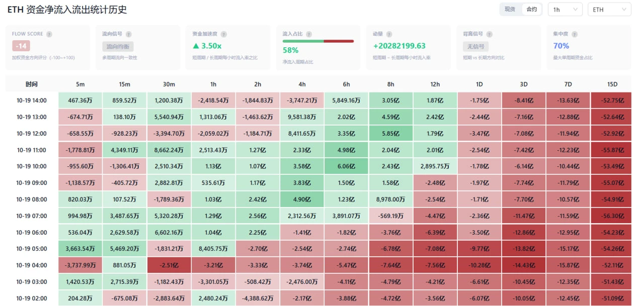Click the 5.85亿 cell
The width and height of the screenshot is (644, 306).
pos(391,133)
